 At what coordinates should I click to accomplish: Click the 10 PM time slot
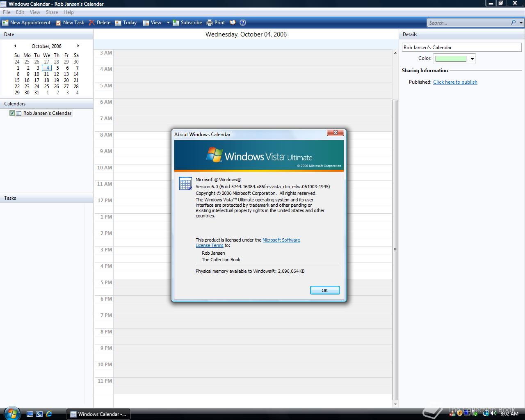click(253, 369)
